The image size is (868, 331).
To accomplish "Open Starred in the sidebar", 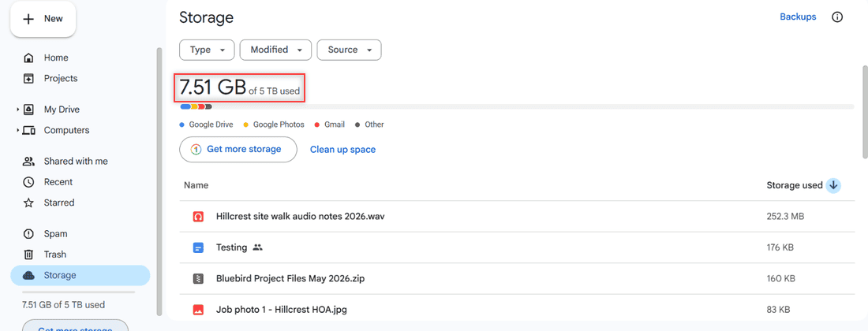I will pos(59,203).
